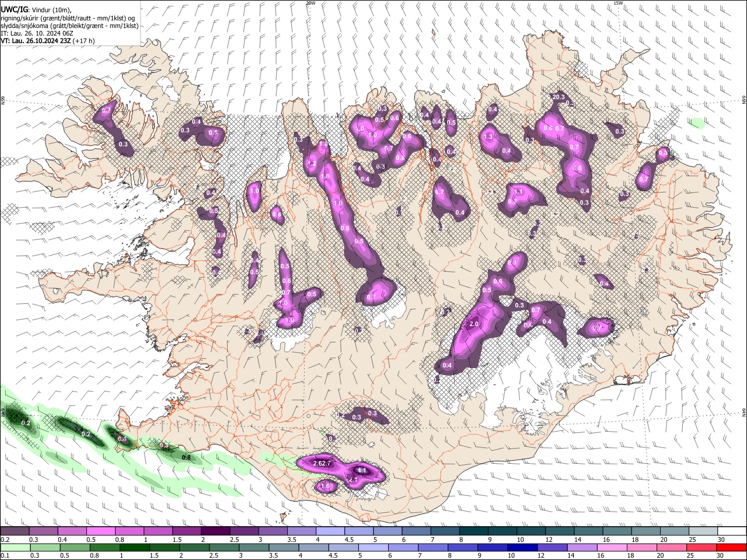Click the "IT: Lau. 26. 10. 2024 06Z" line

[37, 33]
